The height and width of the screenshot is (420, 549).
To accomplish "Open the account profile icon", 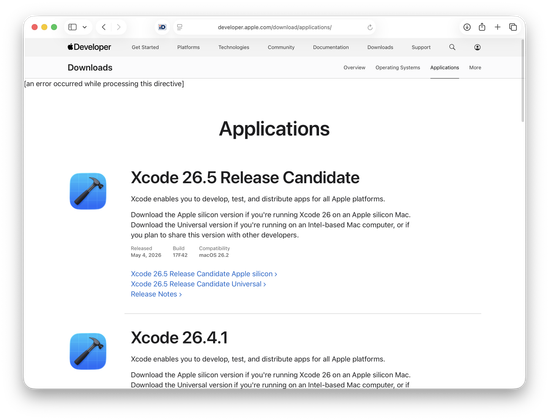I will (477, 47).
